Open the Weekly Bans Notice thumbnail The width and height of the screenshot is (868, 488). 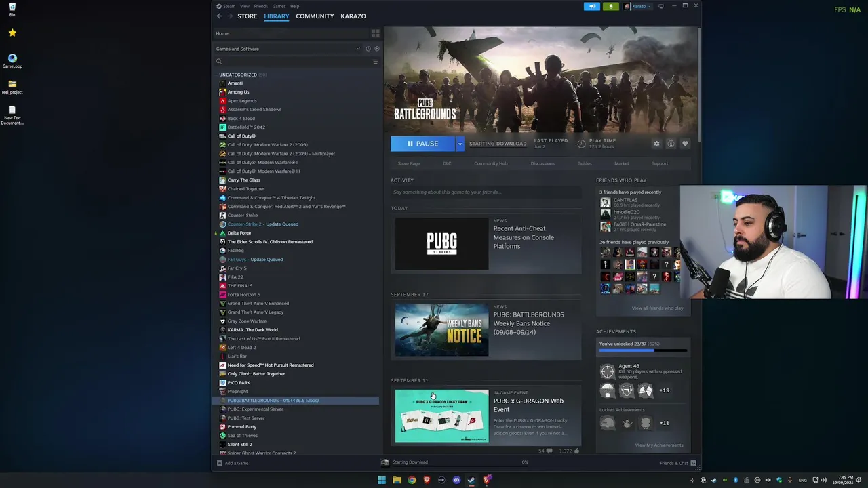click(x=441, y=329)
